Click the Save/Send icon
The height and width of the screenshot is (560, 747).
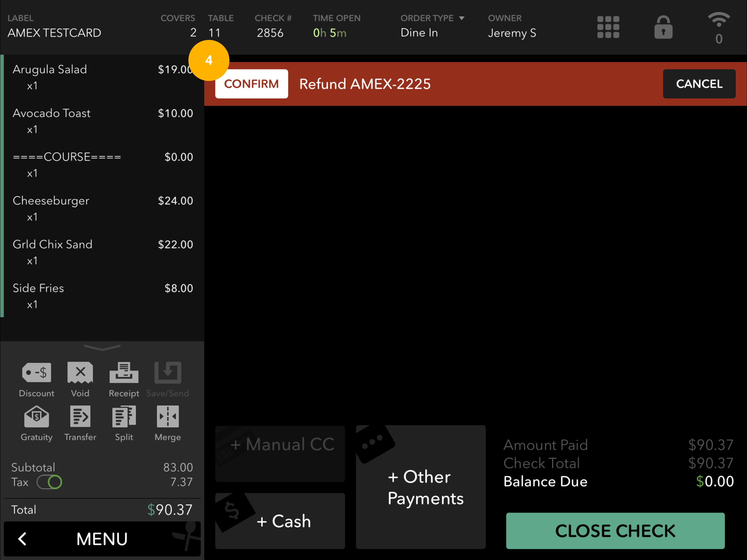pos(168,379)
